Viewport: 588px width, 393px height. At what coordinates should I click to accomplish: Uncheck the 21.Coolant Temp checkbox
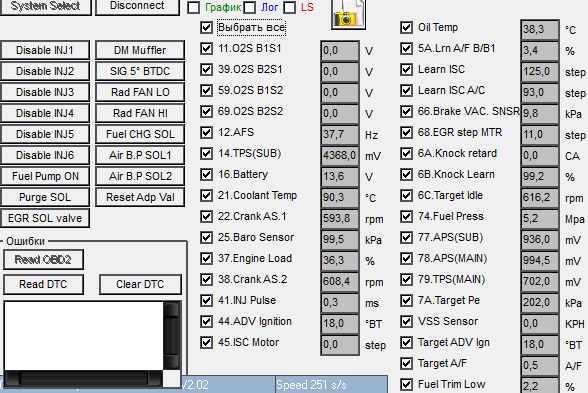(206, 195)
